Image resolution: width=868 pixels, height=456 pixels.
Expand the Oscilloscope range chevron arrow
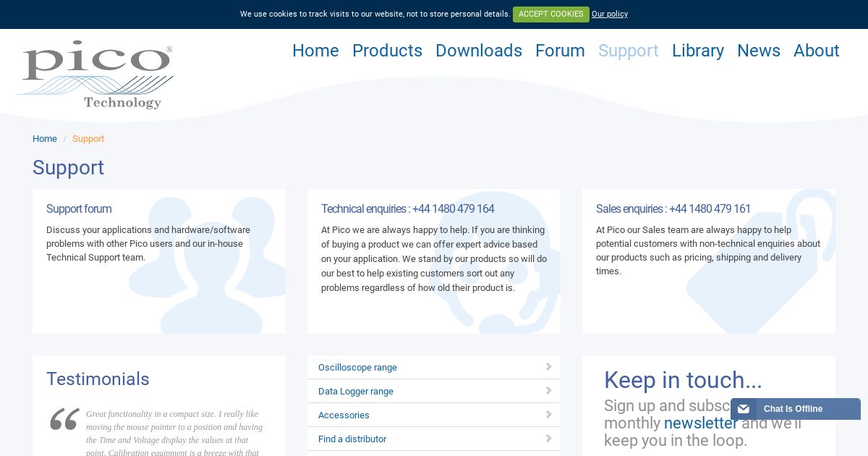(549, 367)
